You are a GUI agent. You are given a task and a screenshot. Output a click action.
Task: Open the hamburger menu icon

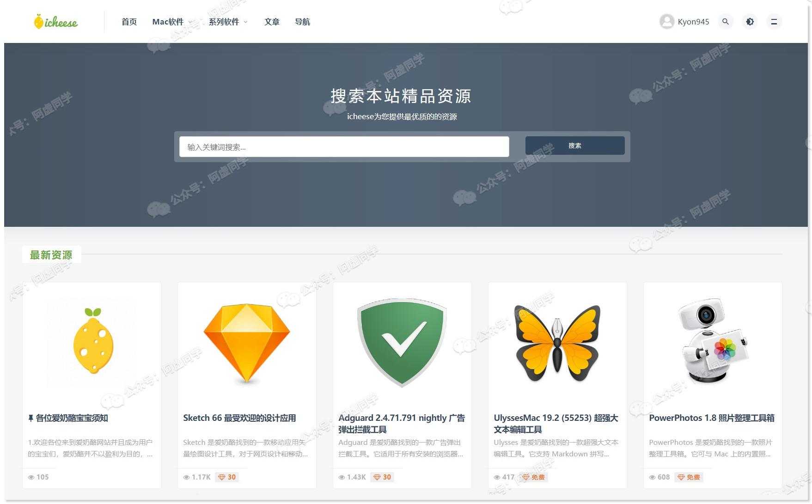(x=774, y=22)
